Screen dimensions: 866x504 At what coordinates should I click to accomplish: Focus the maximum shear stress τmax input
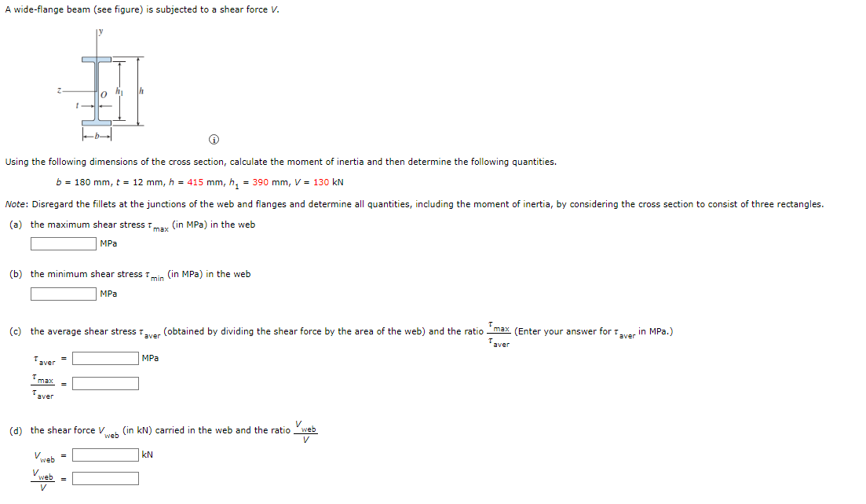[x=64, y=243]
